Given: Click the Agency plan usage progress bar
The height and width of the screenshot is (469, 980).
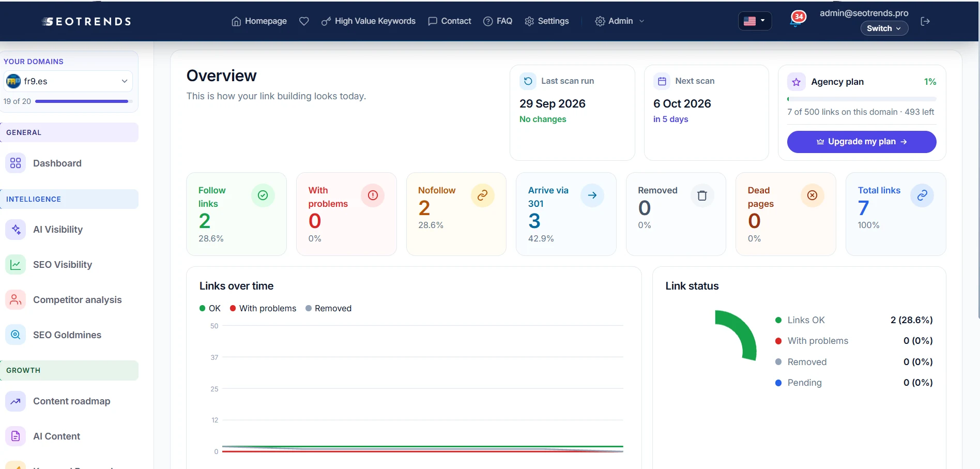Looking at the screenshot, I should [x=862, y=99].
